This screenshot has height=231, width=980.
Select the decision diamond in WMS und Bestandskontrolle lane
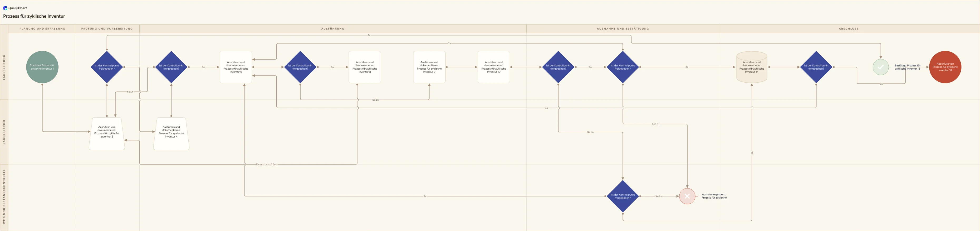(x=623, y=196)
